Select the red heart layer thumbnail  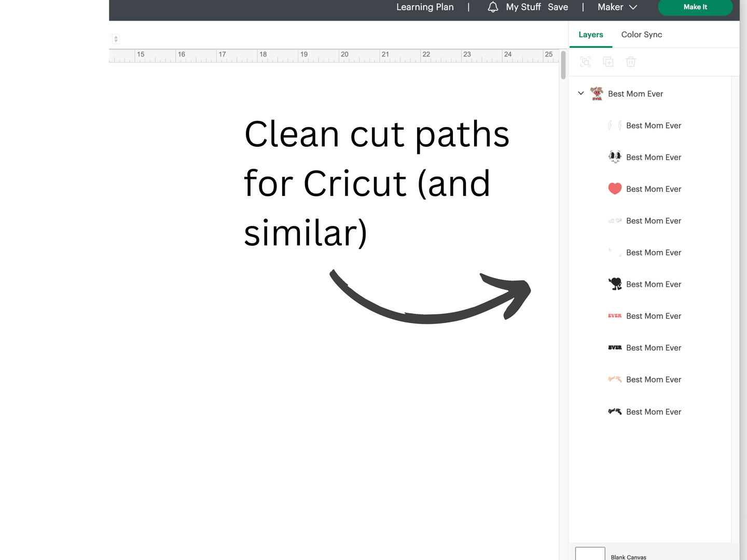click(x=615, y=189)
